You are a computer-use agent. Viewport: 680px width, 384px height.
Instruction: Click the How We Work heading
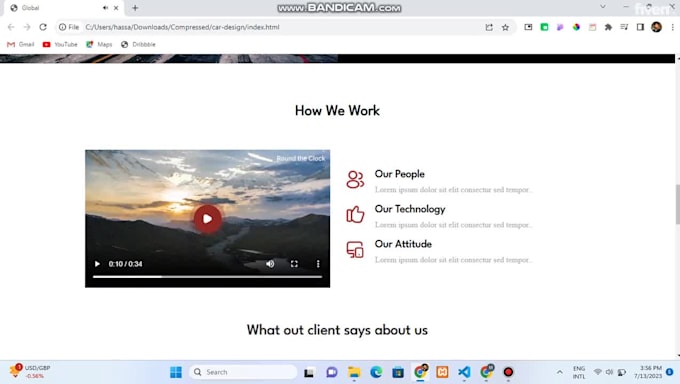coord(337,111)
